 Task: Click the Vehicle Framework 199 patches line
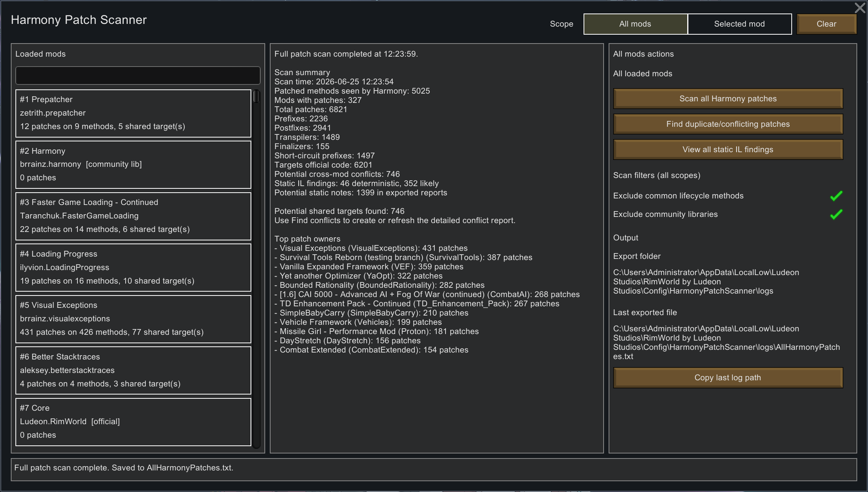358,322
